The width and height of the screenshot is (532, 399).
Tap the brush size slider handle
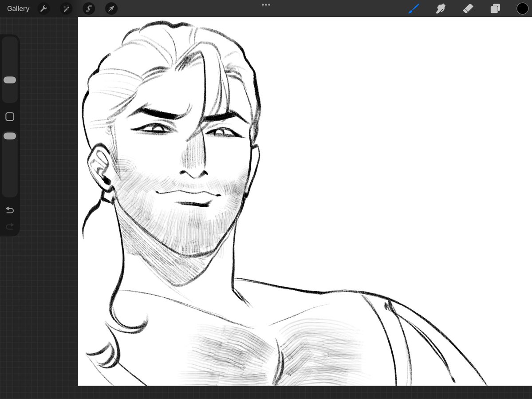point(9,80)
